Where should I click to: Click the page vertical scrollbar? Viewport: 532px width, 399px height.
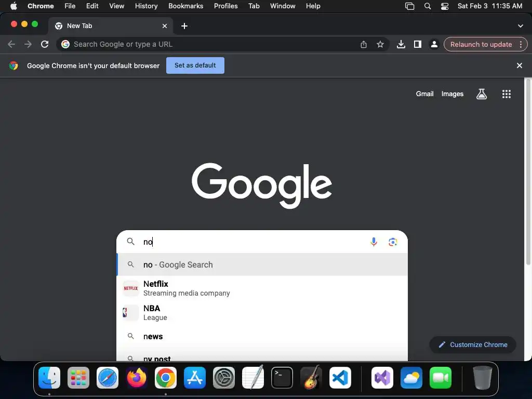point(528,171)
